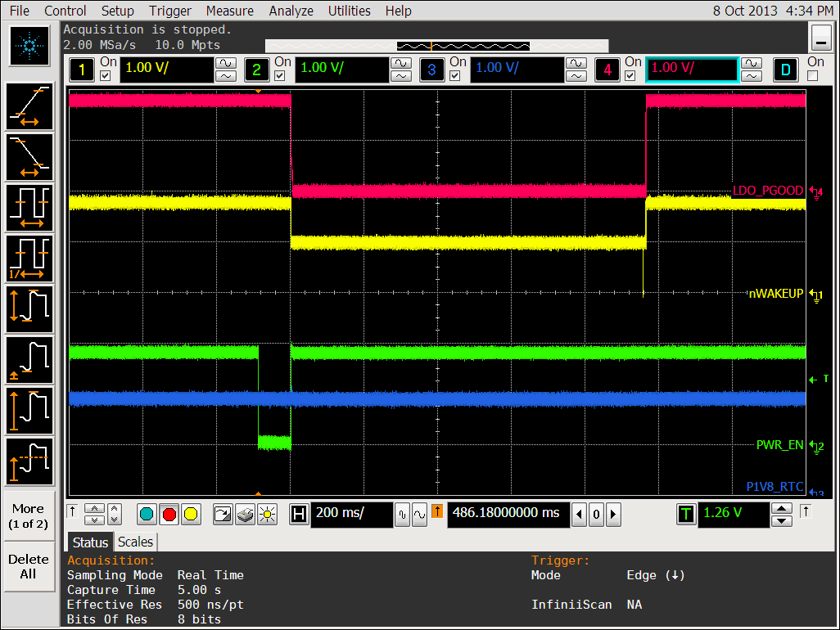This screenshot has width=840, height=630.
Task: Raise trigger level with up arrow
Action: click(782, 508)
